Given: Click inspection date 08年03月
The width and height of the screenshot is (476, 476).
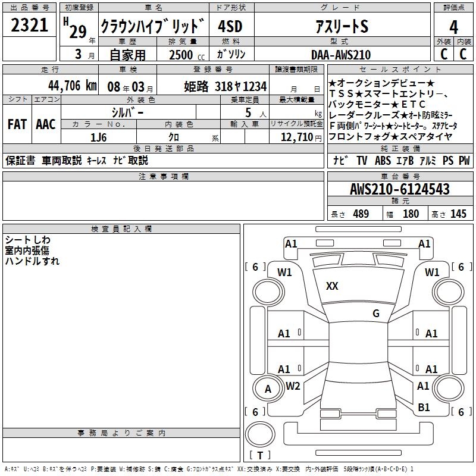Looking at the screenshot, I should click(x=130, y=87).
